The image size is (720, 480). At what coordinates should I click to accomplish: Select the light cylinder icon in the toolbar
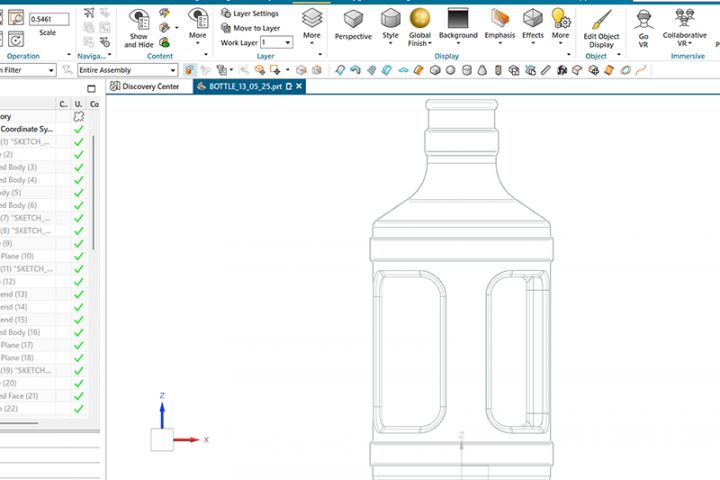pyautogui.click(x=467, y=70)
